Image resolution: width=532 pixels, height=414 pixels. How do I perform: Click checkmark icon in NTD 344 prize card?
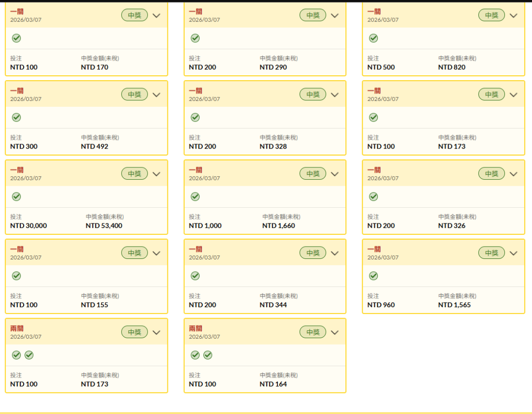[x=195, y=276]
